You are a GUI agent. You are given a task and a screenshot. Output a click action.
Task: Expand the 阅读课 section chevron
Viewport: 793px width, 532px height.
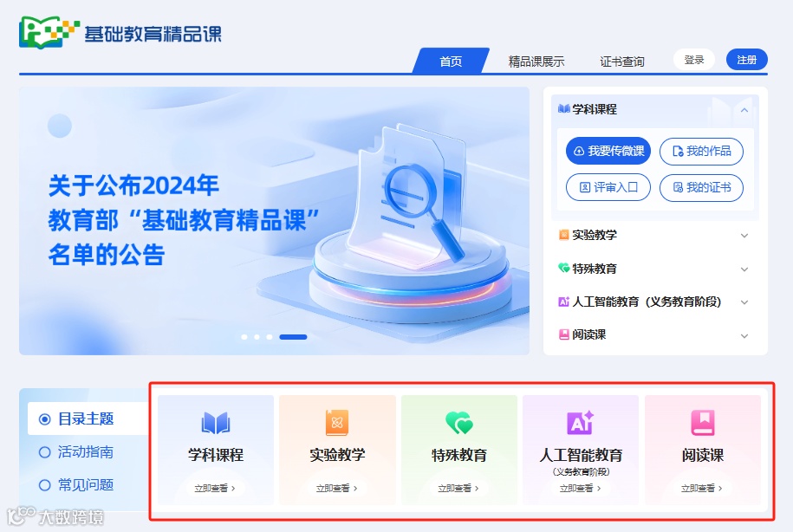coord(744,336)
